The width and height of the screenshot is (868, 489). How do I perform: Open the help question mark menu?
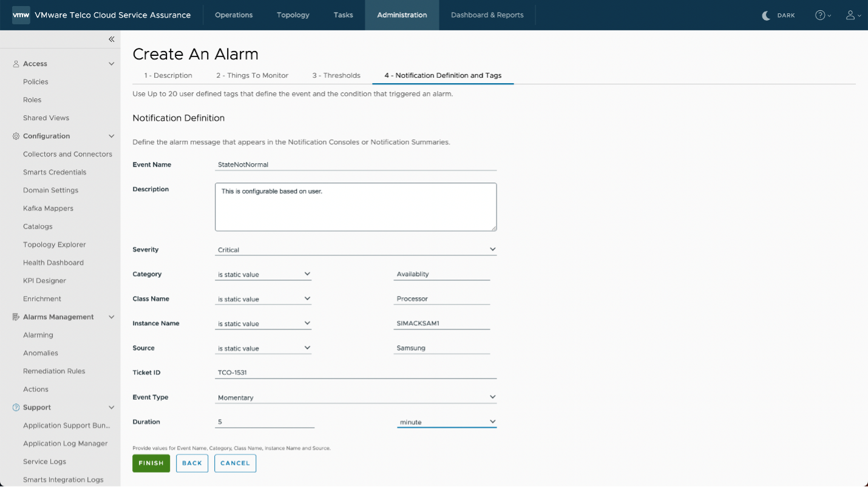822,15
